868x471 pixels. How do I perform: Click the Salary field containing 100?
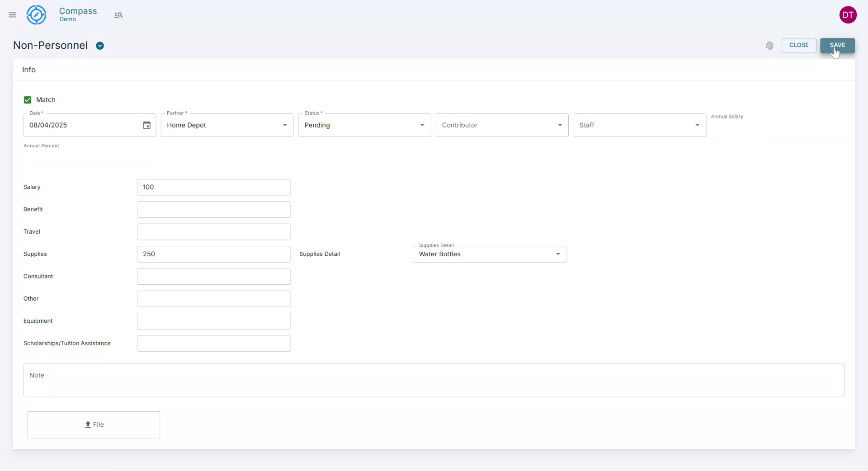(x=213, y=187)
